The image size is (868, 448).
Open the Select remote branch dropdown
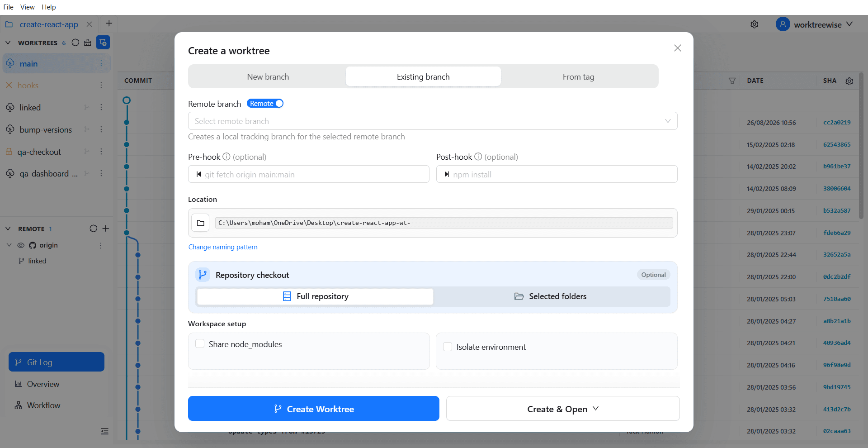coord(433,121)
